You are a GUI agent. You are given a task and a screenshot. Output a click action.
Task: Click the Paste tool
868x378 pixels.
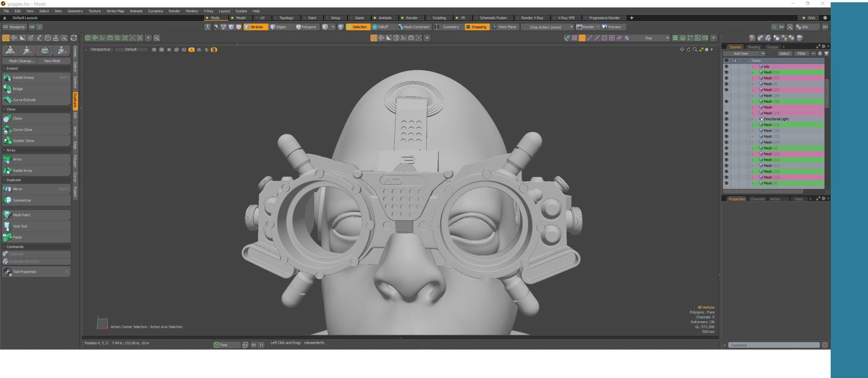pyautogui.click(x=36, y=238)
